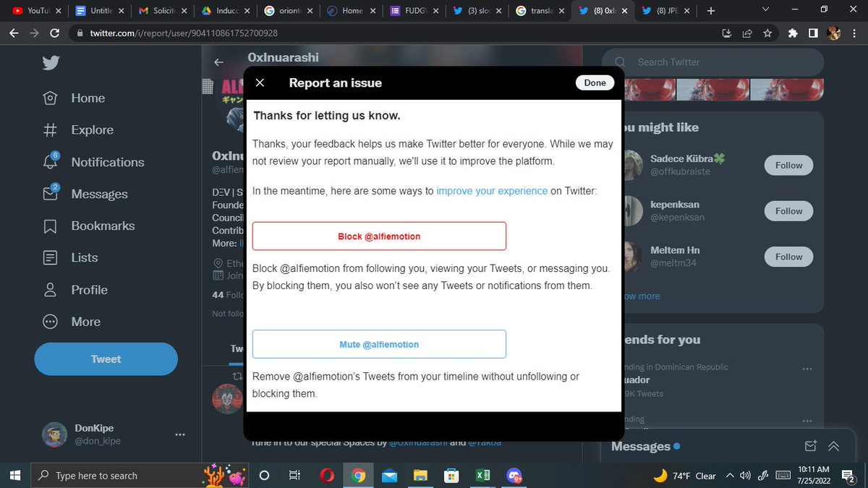868x488 pixels.
Task: Open Bookmarks in the sidebar
Action: pyautogui.click(x=89, y=226)
